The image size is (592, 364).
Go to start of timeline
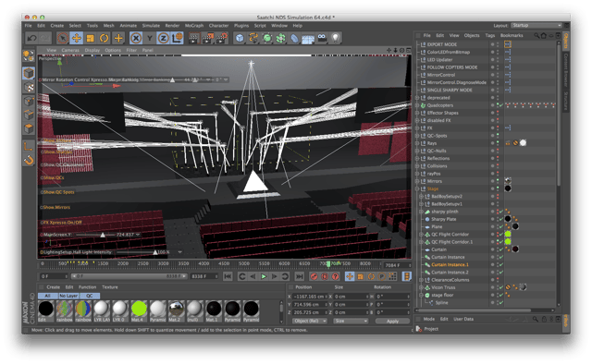pos(228,276)
